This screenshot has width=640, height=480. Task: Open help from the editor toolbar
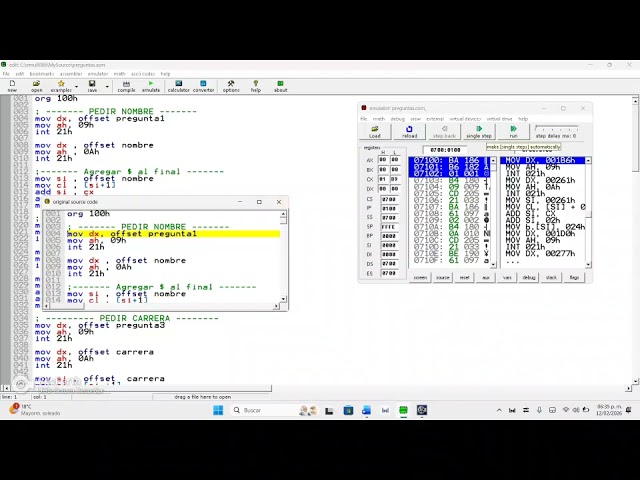[256, 86]
